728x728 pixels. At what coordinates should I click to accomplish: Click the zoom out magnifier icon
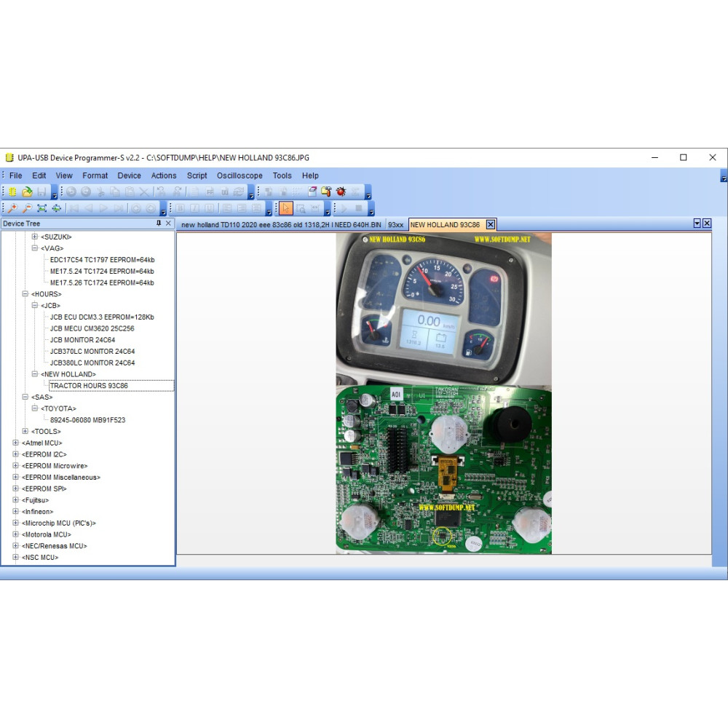(x=28, y=208)
